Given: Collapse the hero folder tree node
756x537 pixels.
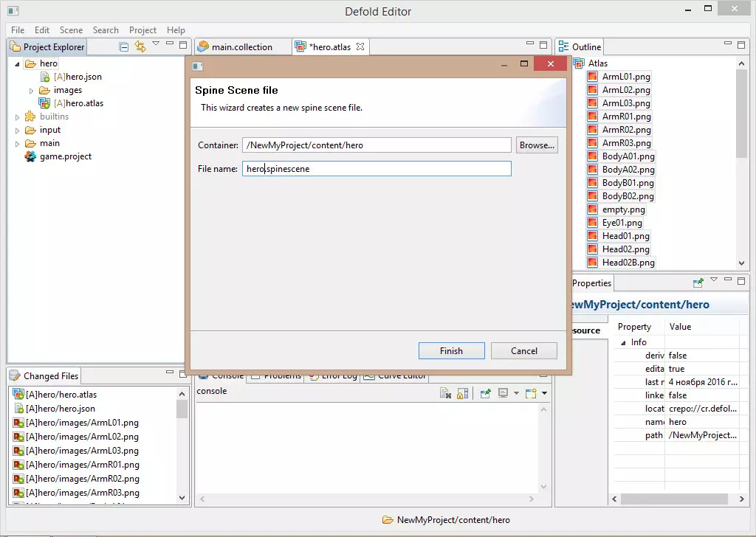Looking at the screenshot, I should tap(18, 63).
